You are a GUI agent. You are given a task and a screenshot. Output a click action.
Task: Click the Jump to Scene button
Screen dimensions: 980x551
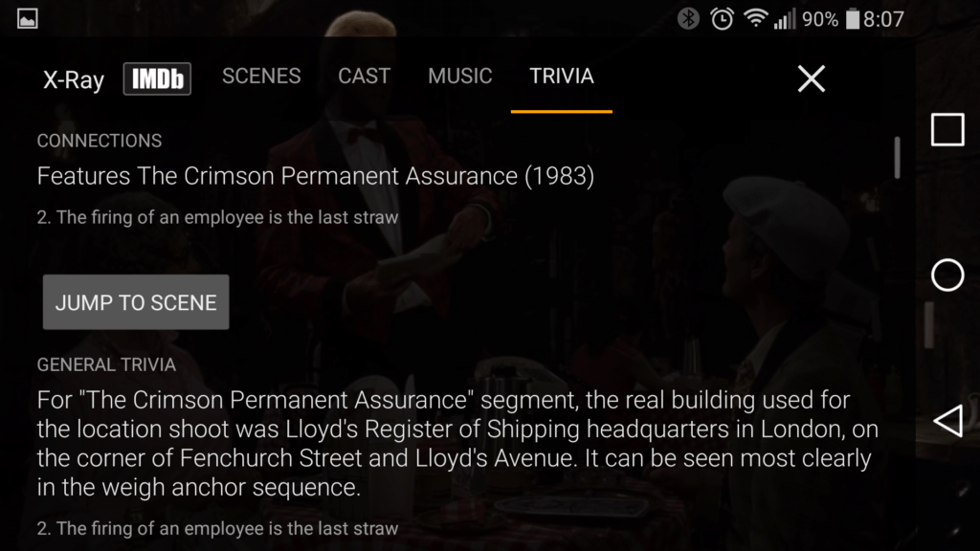pyautogui.click(x=136, y=302)
